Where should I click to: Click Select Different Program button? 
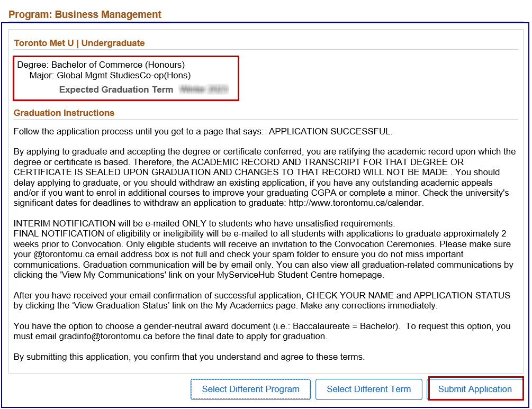pyautogui.click(x=250, y=389)
